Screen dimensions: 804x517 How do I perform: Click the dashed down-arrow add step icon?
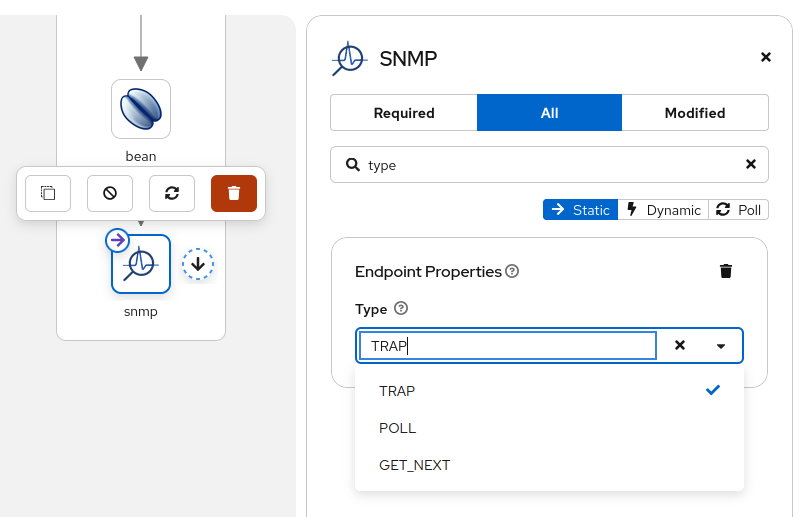tap(198, 264)
